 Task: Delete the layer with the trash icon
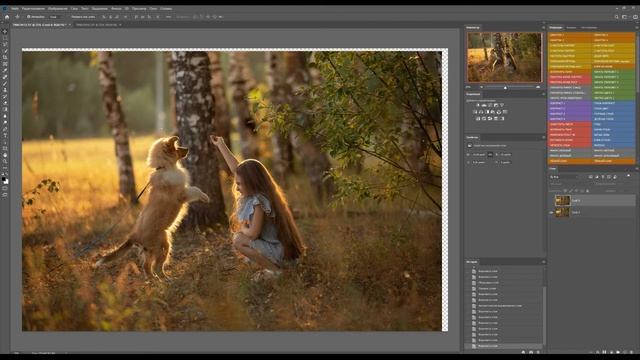pyautogui.click(x=631, y=352)
